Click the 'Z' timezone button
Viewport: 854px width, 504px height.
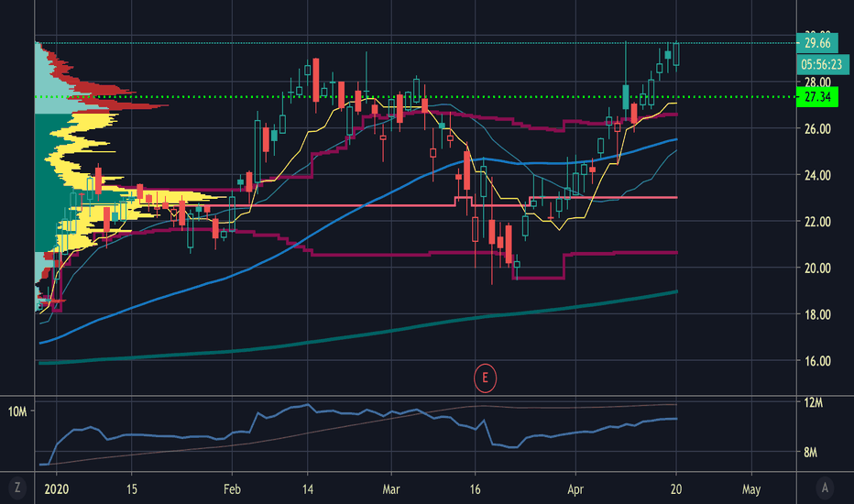click(x=17, y=488)
